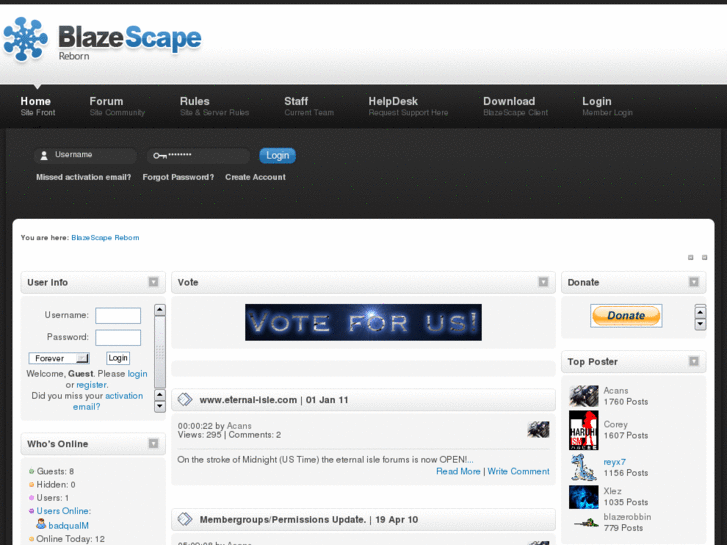Open reyx7 profile link in Top Poster
Screen dimensions: 727x545
coord(614,462)
